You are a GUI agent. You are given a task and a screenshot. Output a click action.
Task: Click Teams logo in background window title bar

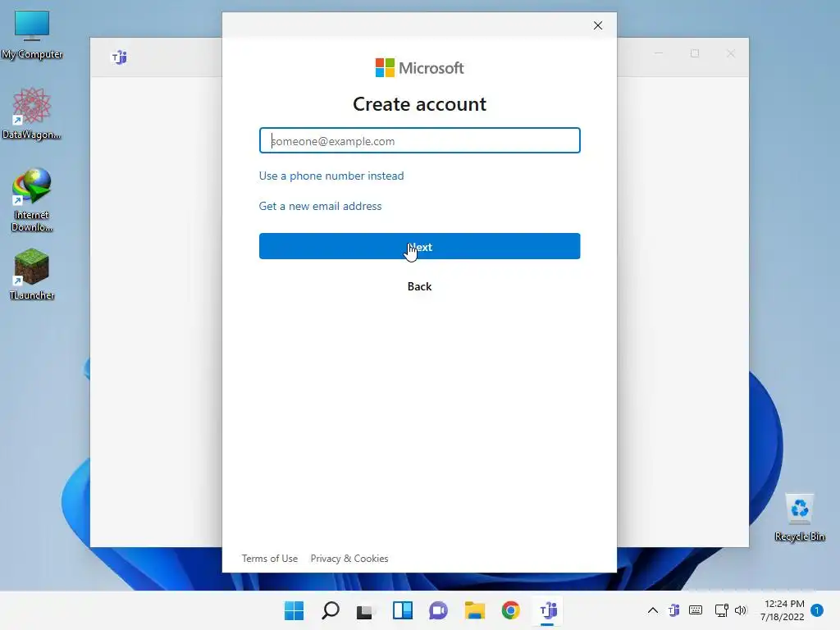pyautogui.click(x=119, y=57)
